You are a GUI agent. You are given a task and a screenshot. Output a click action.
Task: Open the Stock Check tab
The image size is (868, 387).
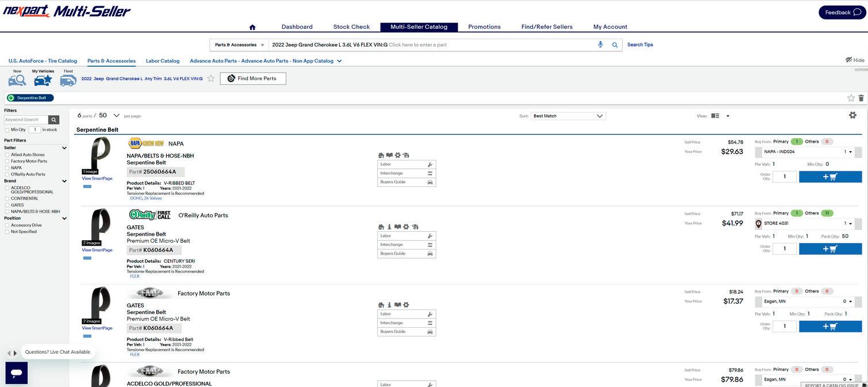pos(351,27)
